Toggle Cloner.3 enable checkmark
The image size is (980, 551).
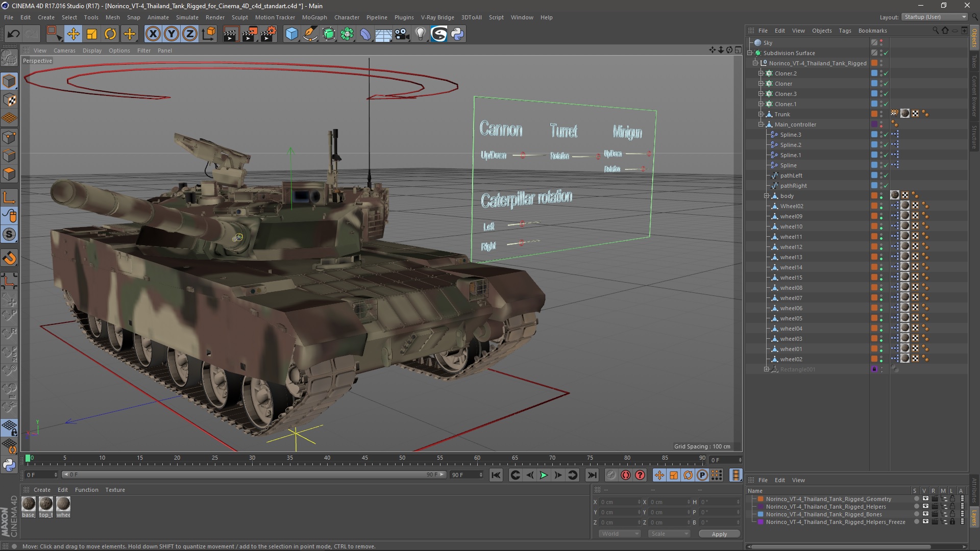(x=886, y=94)
